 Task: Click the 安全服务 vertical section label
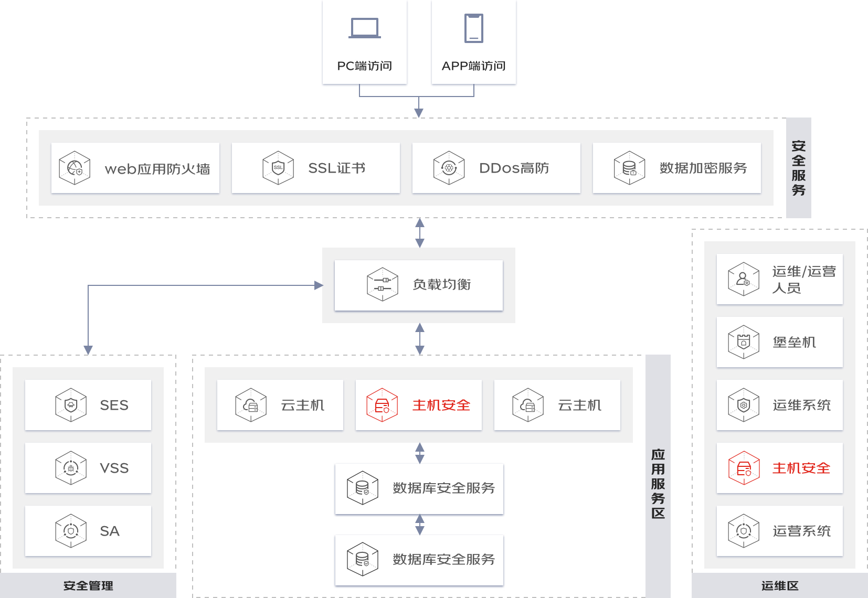click(799, 168)
